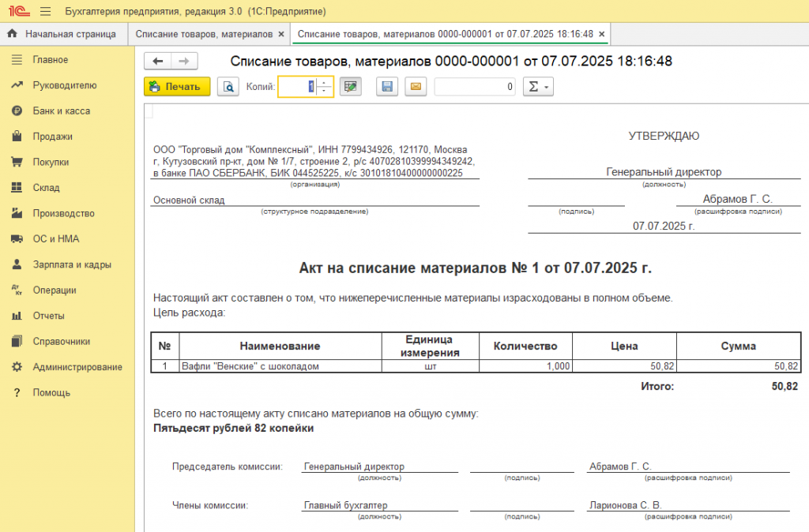Screen dimensions: 809x532
Task: Click the Основной склад department text
Action: (x=189, y=200)
